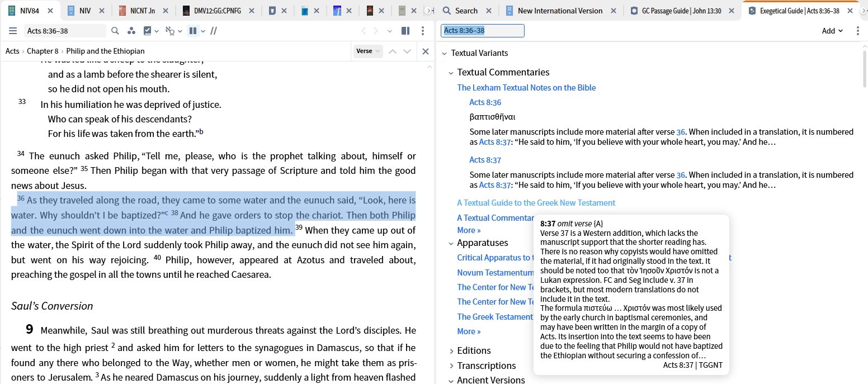The height and width of the screenshot is (384, 868).
Task: Select the shield-icon resource tab
Action: click(x=271, y=11)
